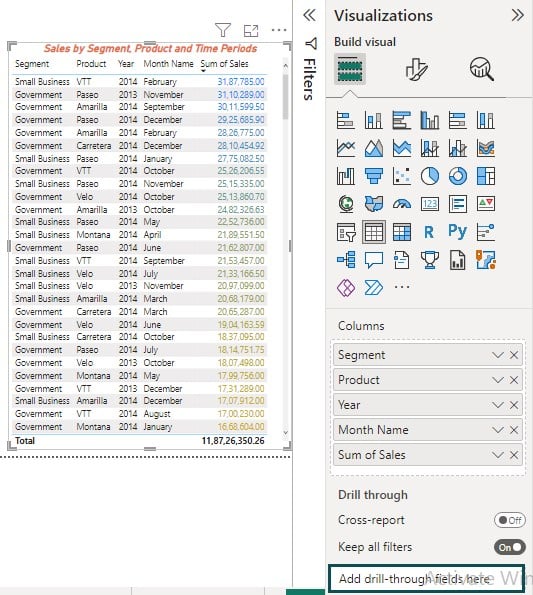
Task: Select the paginated report visual
Action: tap(458, 260)
